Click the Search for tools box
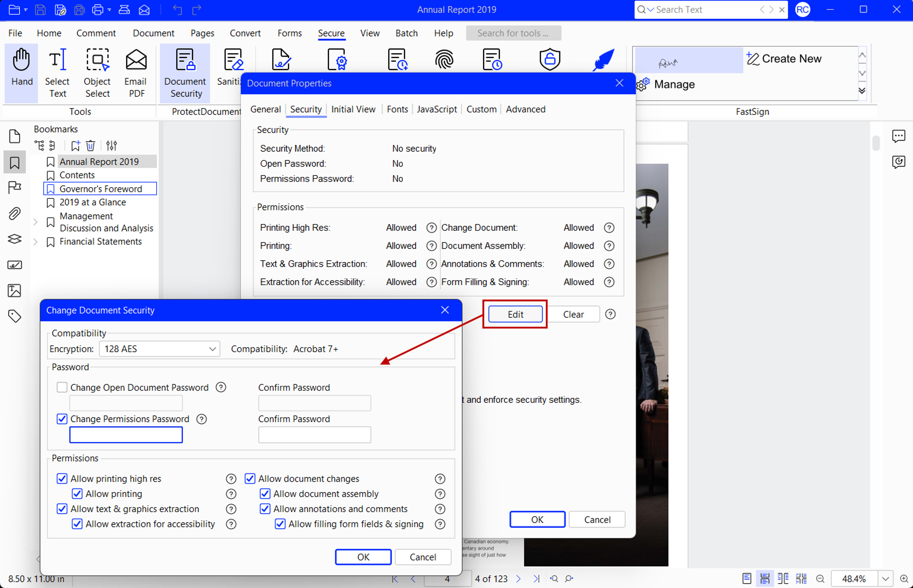The width and height of the screenshot is (913, 588). (x=514, y=33)
